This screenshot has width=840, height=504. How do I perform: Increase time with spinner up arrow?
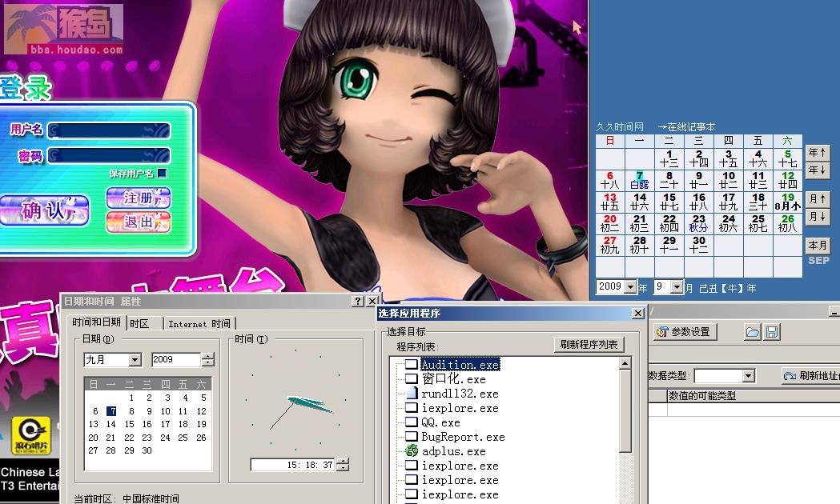343,462
